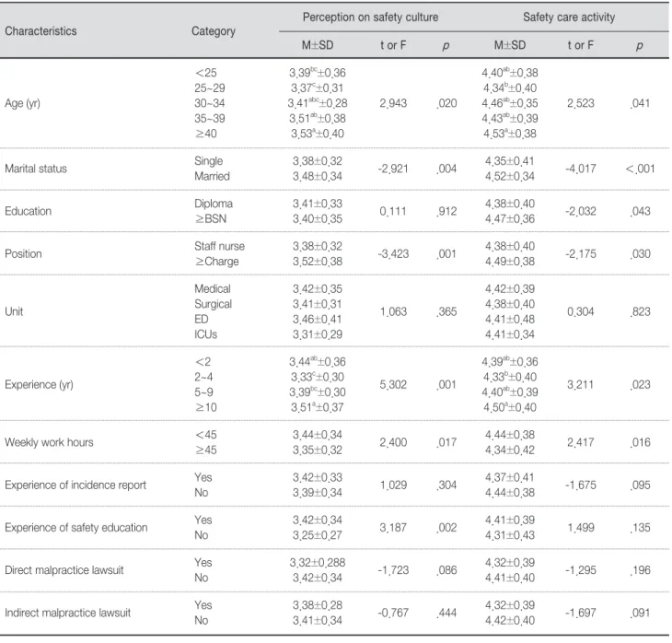Screen dimensions: 672x643
Task: Select the 'Single' category cell
Action: pos(209,161)
